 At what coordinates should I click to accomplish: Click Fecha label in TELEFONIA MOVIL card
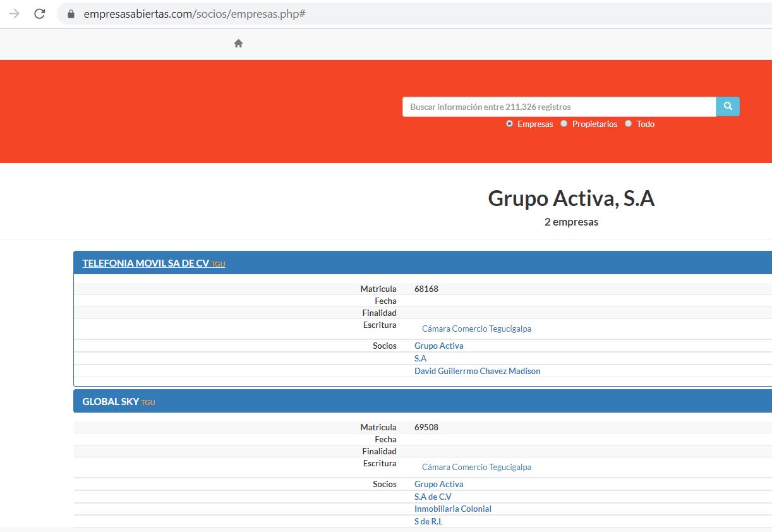coord(385,301)
